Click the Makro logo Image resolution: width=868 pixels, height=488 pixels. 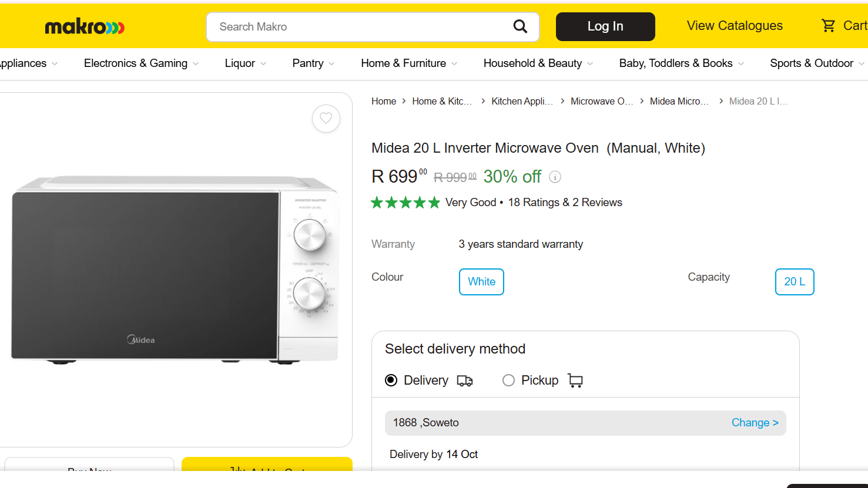(x=85, y=26)
